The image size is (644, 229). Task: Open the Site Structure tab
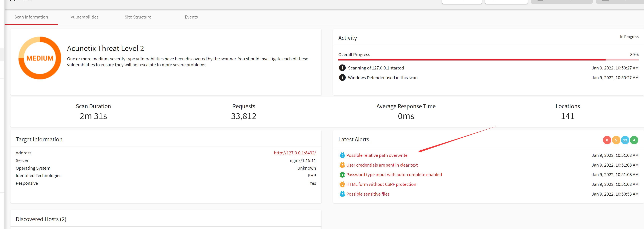coord(138,17)
